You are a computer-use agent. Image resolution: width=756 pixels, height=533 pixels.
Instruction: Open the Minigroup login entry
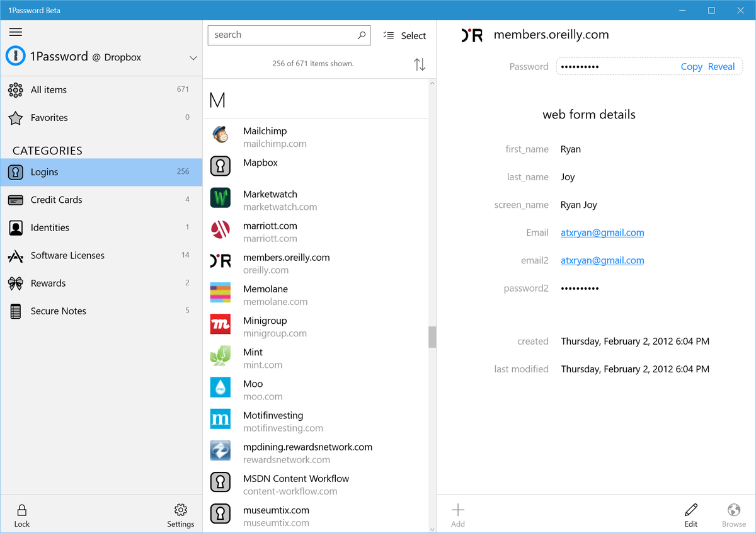[316, 326]
